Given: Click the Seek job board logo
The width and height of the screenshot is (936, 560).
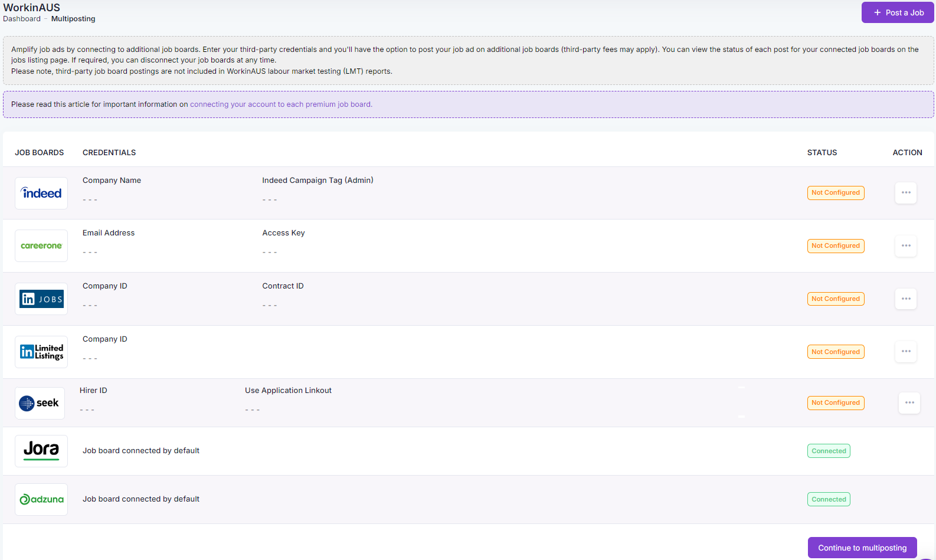Looking at the screenshot, I should [40, 403].
